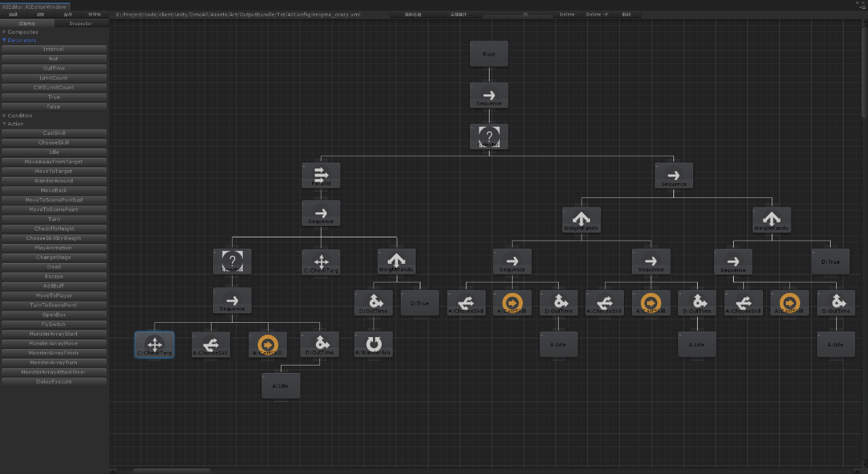Select the Sequence node beside the Parallel node

(x=674, y=175)
